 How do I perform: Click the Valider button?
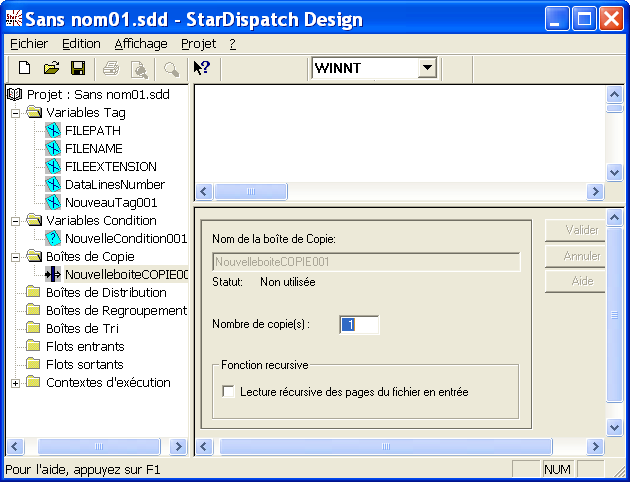coord(581,230)
